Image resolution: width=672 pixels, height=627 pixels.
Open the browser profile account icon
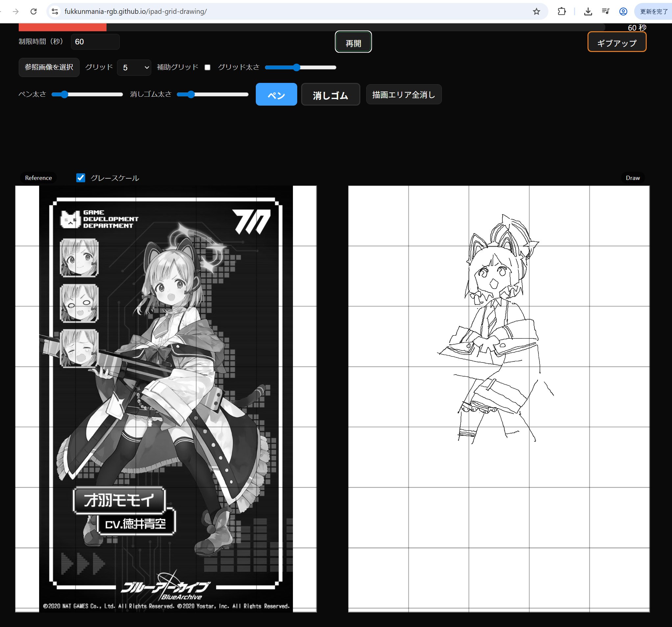[x=623, y=12]
